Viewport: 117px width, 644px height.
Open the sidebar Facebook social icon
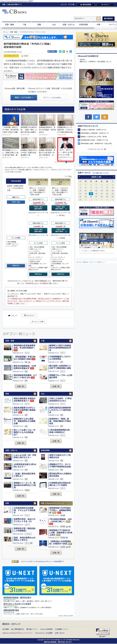(x=88, y=117)
